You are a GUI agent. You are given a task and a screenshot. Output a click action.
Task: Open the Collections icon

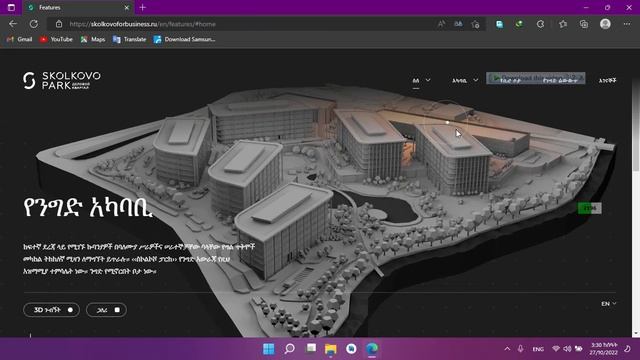pyautogui.click(x=584, y=24)
